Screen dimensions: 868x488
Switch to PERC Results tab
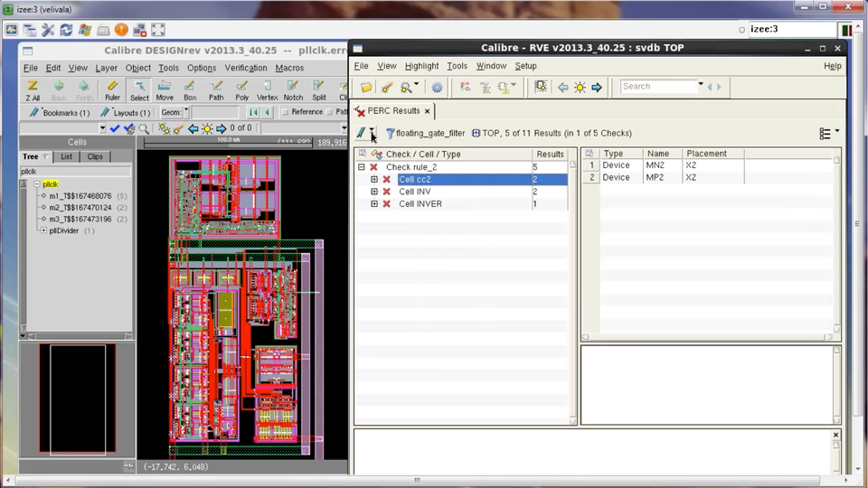(x=393, y=110)
